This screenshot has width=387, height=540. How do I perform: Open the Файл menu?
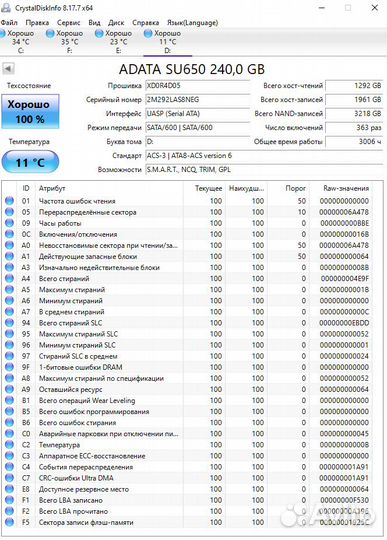9,23
